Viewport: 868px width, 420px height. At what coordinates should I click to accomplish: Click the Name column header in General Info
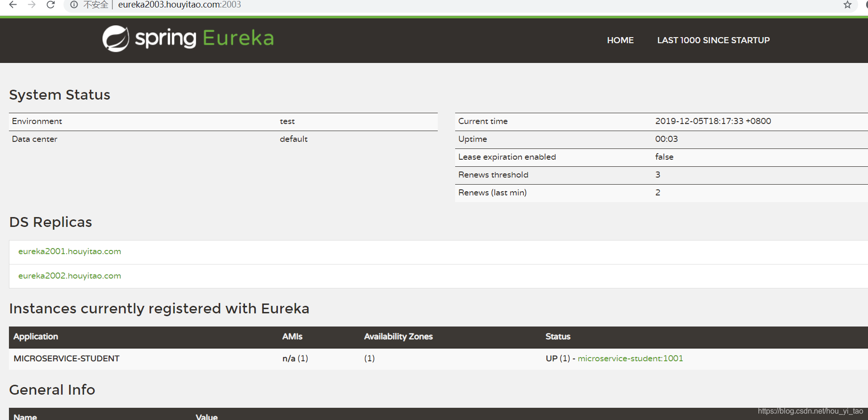pyautogui.click(x=25, y=417)
